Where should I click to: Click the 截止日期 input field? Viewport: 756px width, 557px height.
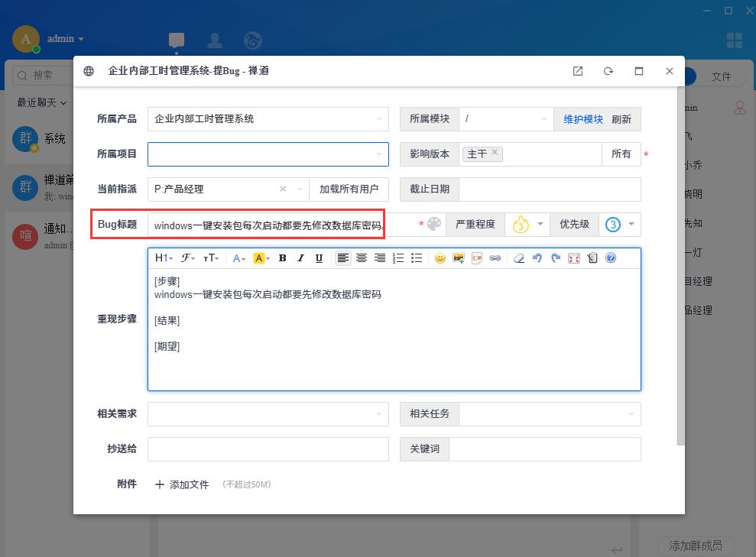pos(550,189)
